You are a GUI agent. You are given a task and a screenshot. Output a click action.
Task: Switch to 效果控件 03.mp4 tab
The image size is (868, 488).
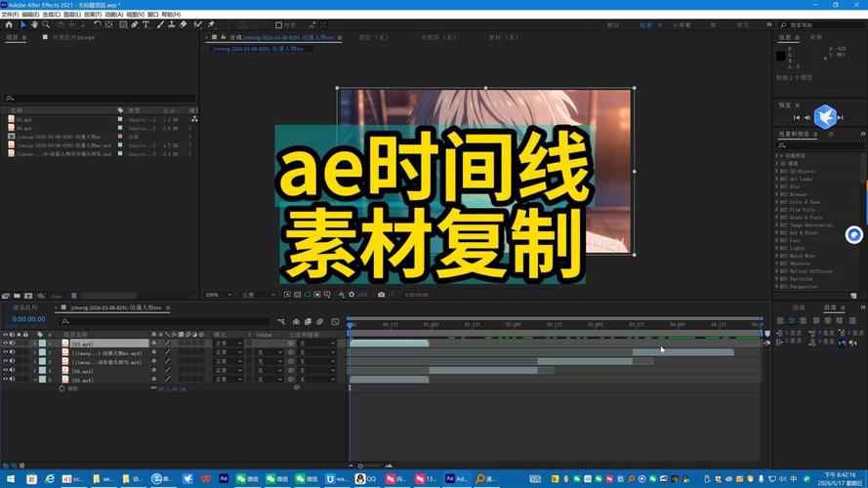pos(73,37)
